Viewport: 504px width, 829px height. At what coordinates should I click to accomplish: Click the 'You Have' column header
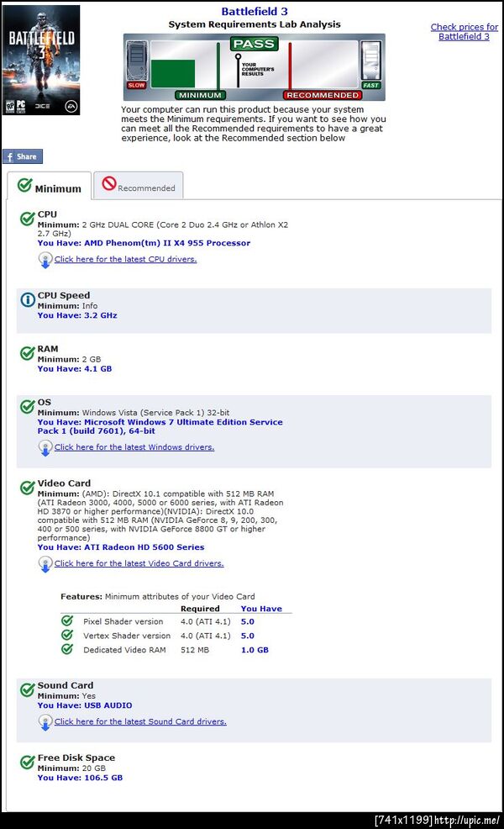(261, 609)
